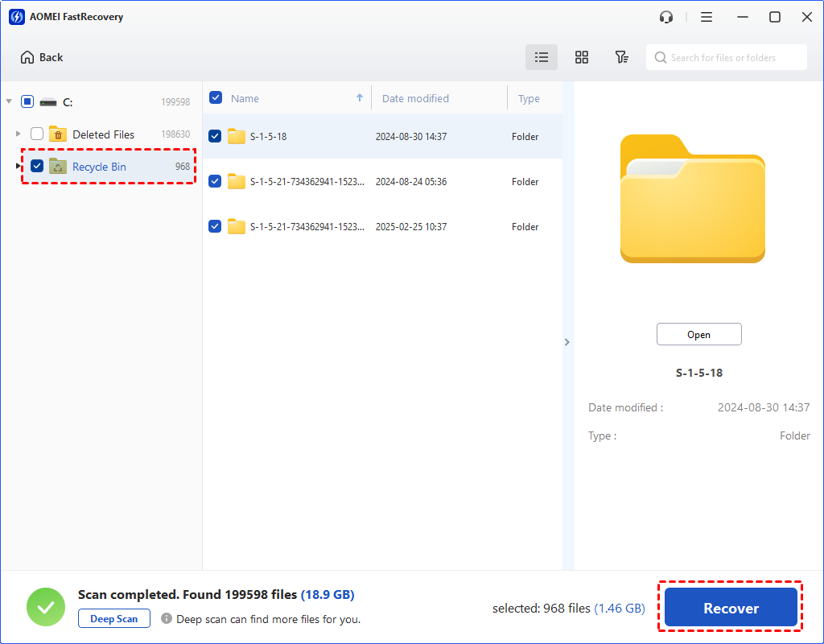Switch to grid thumbnail view
824x644 pixels.
[x=582, y=57]
